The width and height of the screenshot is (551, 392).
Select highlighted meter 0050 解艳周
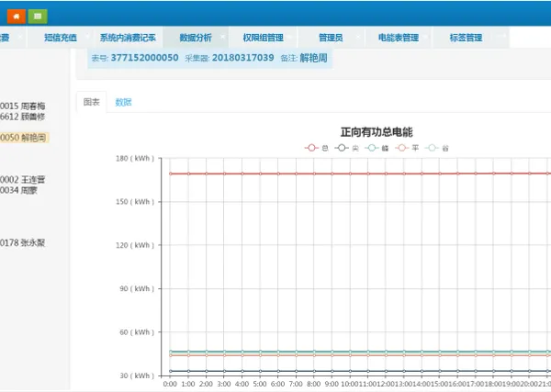(24, 138)
